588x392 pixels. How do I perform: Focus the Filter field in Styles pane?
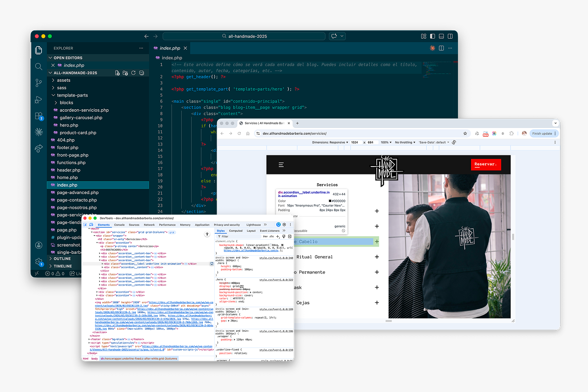point(238,236)
